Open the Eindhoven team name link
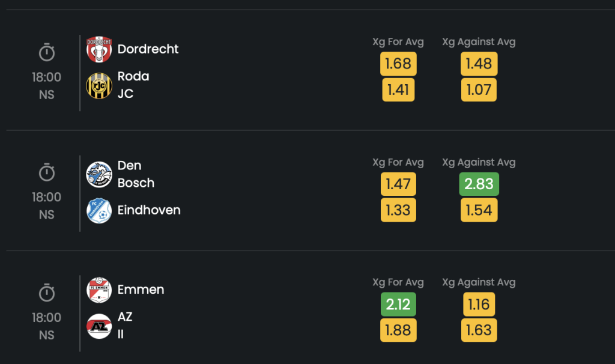Viewport: 615px width, 364px height. point(149,210)
